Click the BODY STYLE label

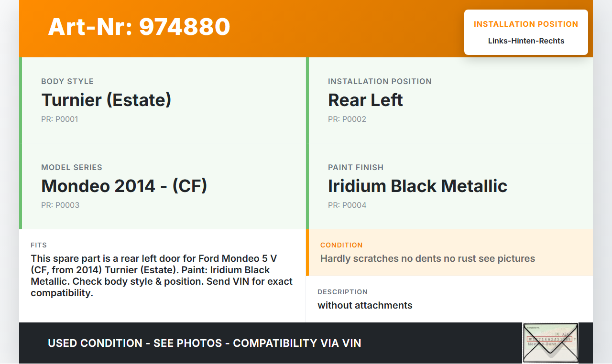point(67,81)
